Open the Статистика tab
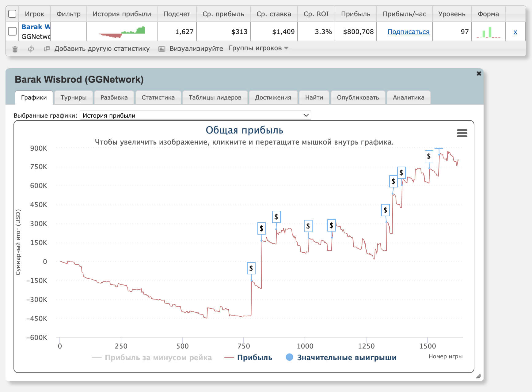 click(x=158, y=98)
